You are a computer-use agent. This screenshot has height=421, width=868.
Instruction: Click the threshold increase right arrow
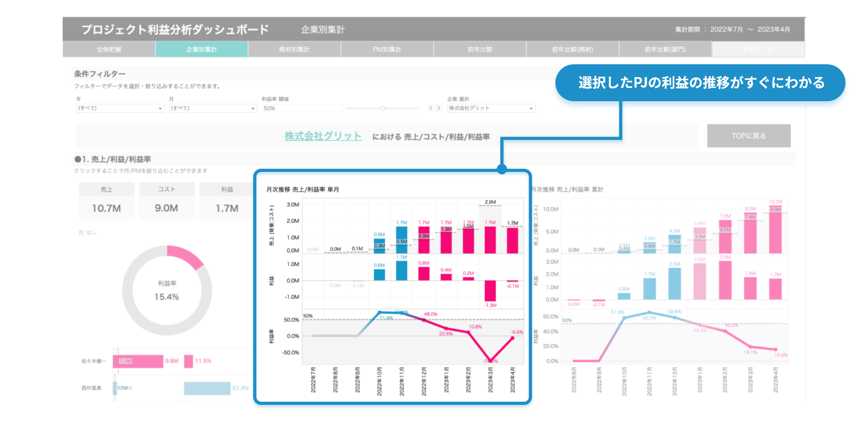(x=439, y=108)
